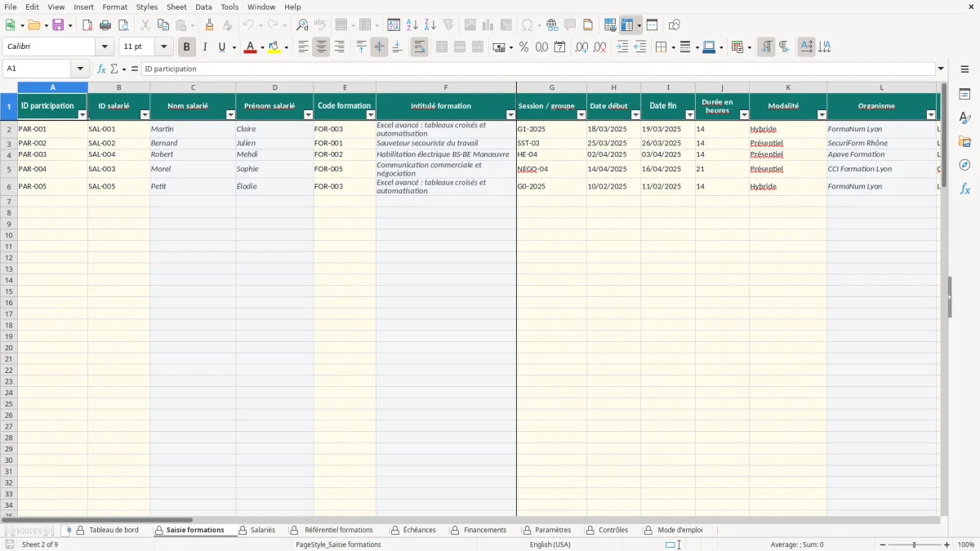Open the Data menu
The height and width of the screenshot is (551, 980).
[203, 7]
